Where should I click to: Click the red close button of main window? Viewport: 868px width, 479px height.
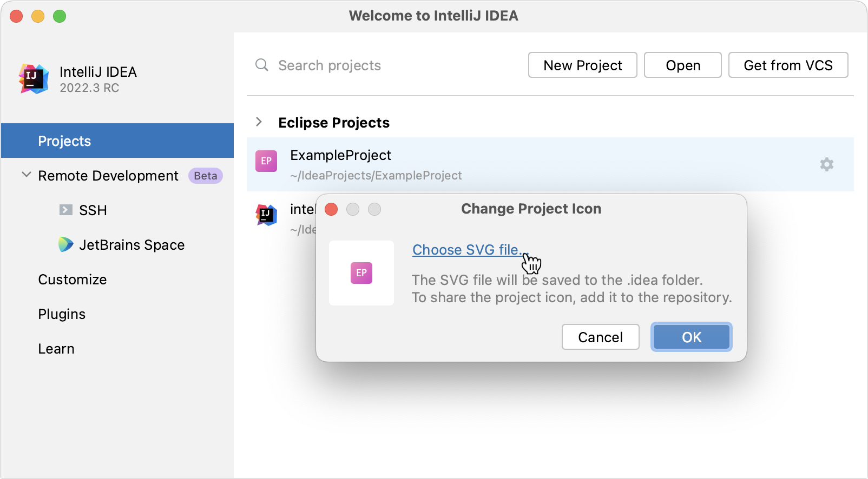[16, 16]
